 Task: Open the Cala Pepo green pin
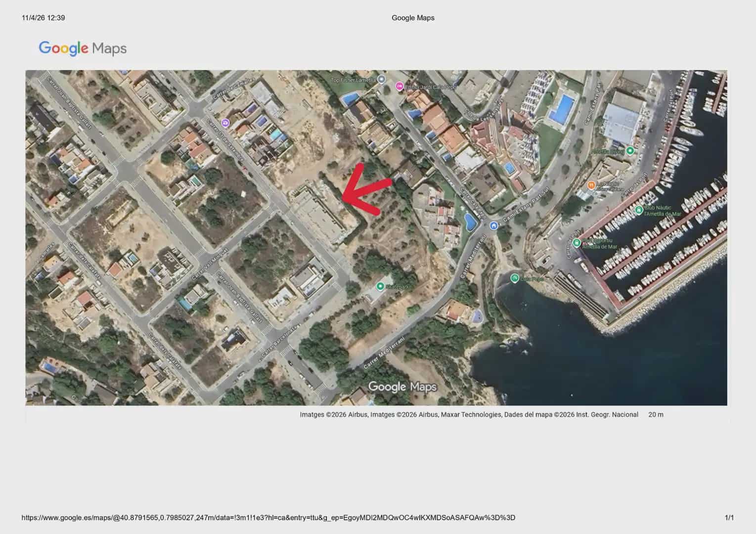pos(515,278)
